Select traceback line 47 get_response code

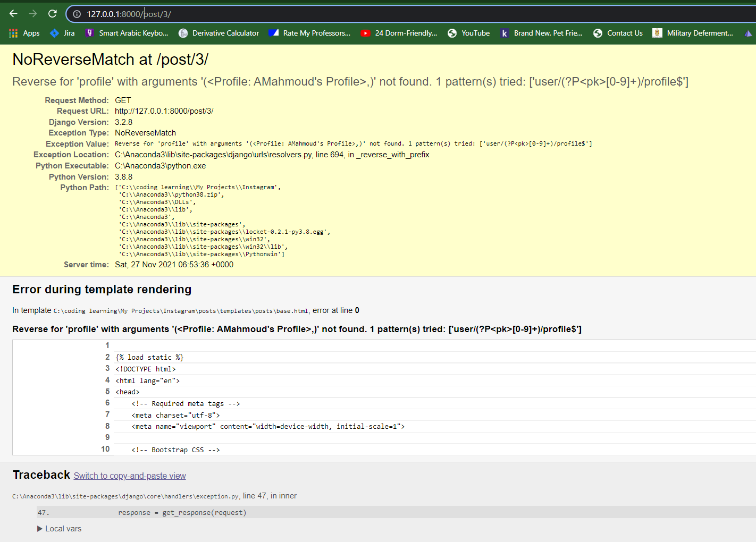click(x=182, y=513)
